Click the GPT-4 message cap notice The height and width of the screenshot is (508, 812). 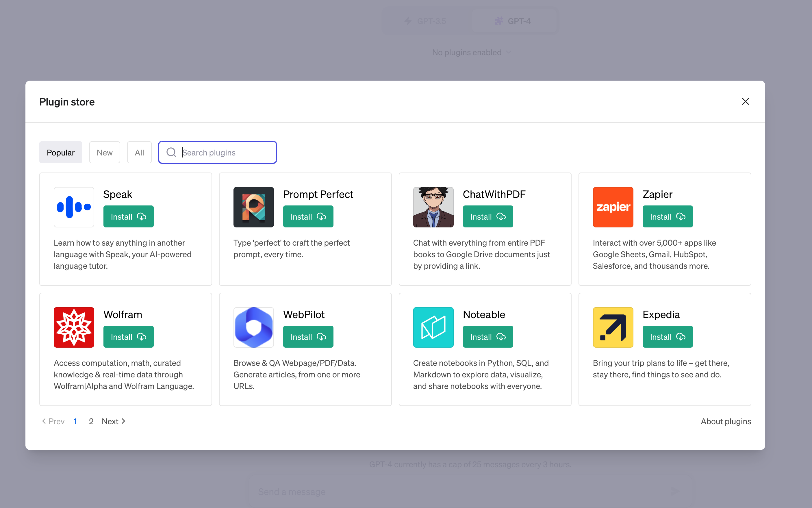(470, 464)
